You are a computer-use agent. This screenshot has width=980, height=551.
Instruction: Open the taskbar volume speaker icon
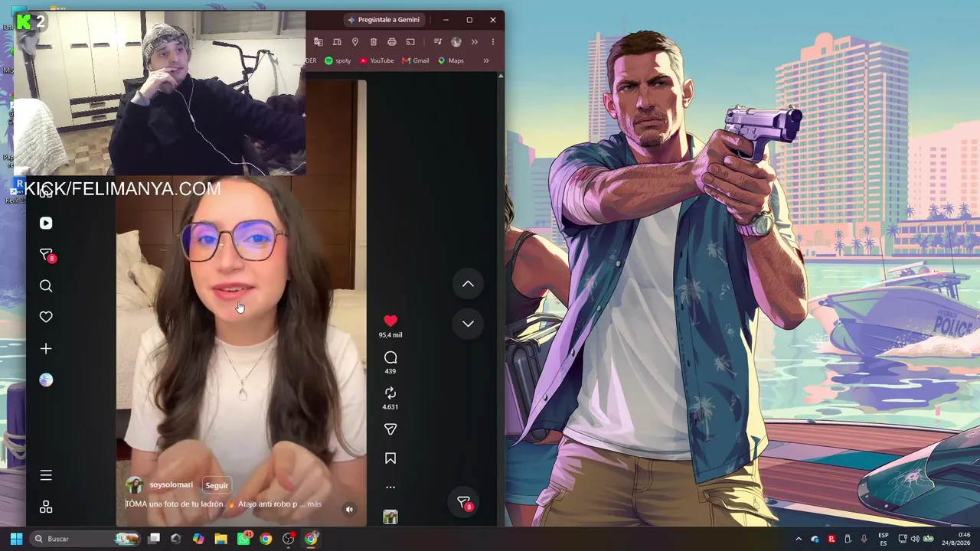pos(915,539)
